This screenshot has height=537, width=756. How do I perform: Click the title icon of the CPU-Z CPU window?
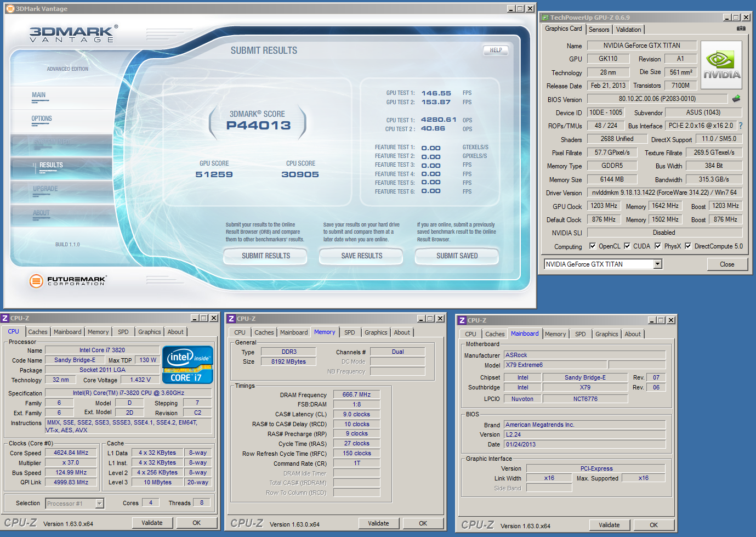pyautogui.click(x=5, y=318)
